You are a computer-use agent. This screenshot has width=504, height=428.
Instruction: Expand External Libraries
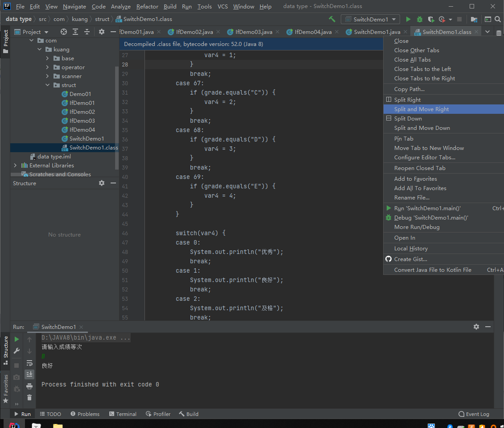pyautogui.click(x=16, y=165)
